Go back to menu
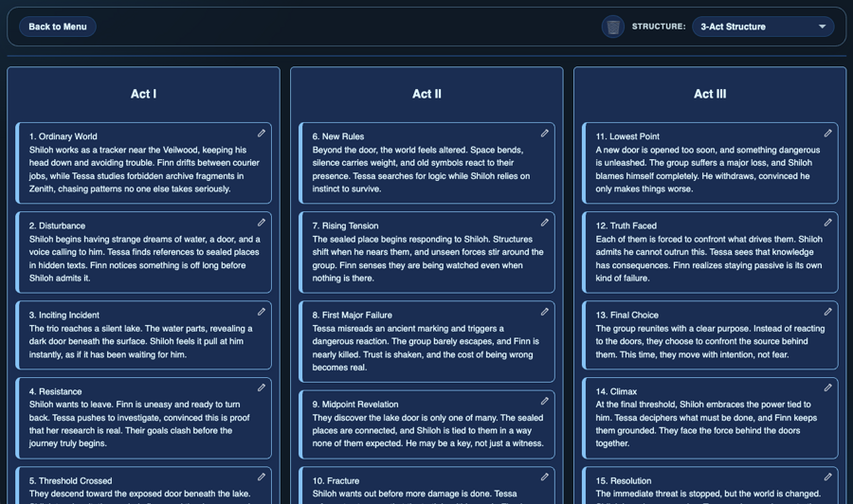 click(x=58, y=27)
